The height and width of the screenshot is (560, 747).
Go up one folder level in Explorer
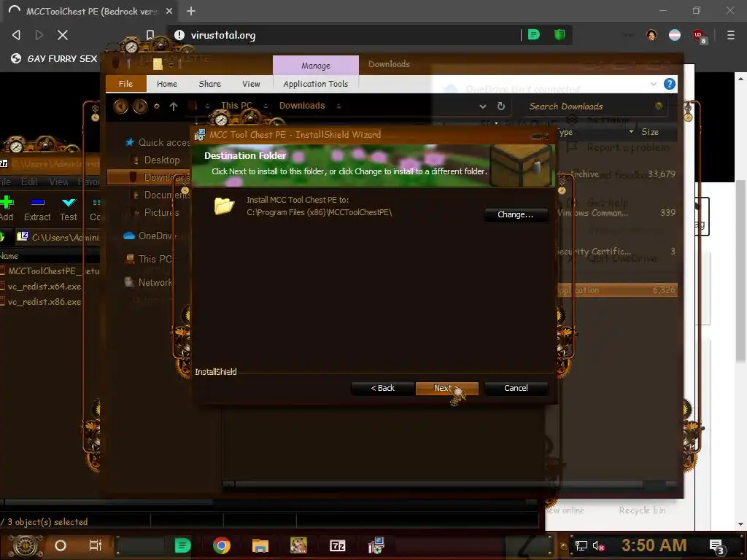coord(174,106)
